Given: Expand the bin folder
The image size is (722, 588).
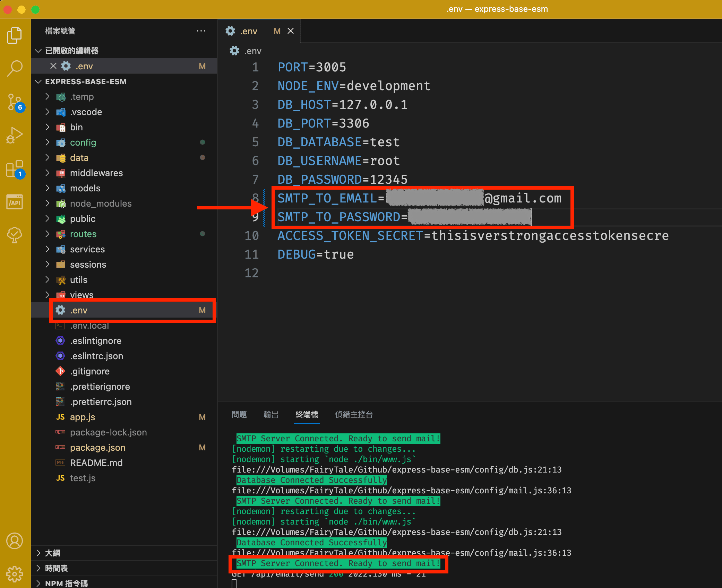Looking at the screenshot, I should (48, 127).
